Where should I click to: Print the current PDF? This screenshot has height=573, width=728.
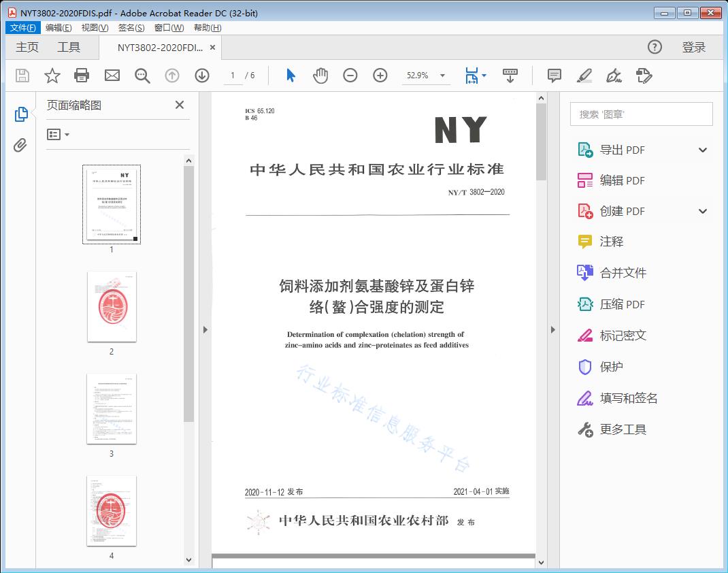click(x=82, y=76)
